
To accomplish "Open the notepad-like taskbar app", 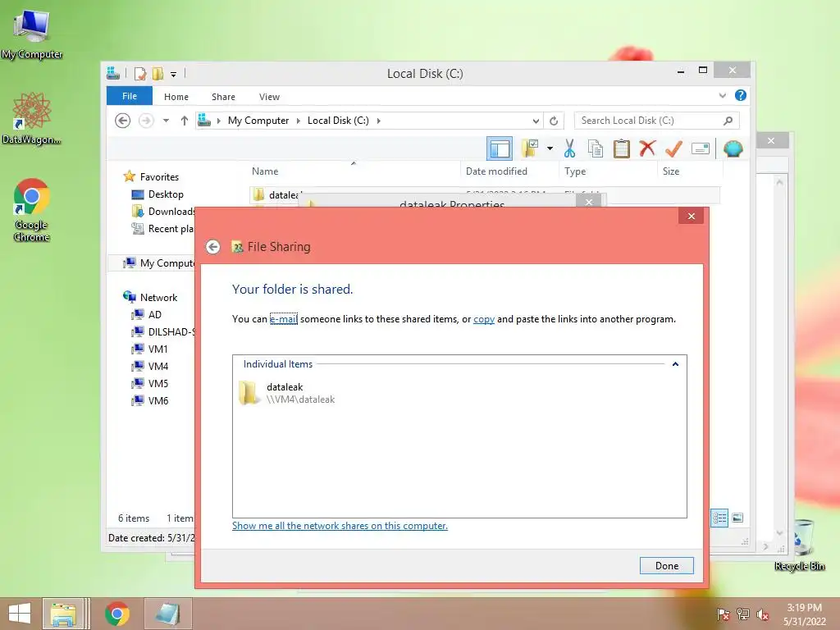I will coord(167,614).
